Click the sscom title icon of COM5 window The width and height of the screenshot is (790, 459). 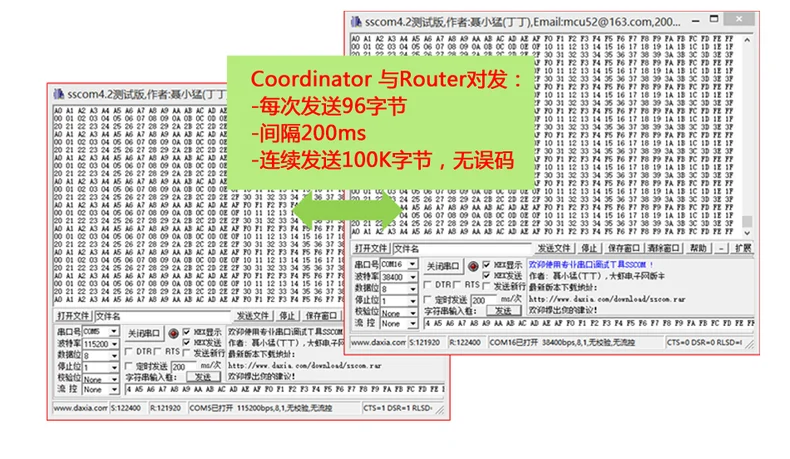click(x=59, y=94)
